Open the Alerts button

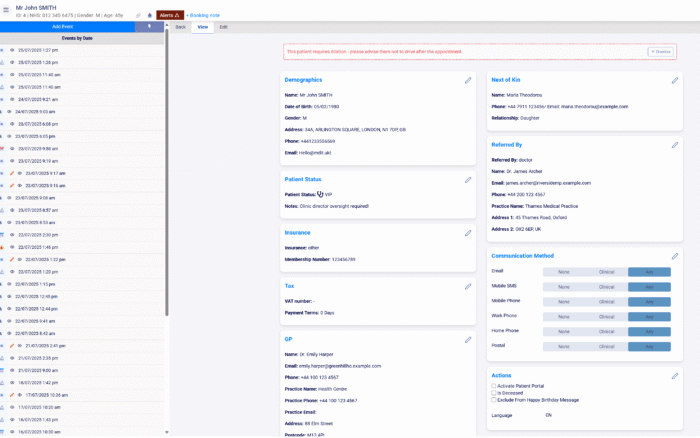(x=170, y=15)
